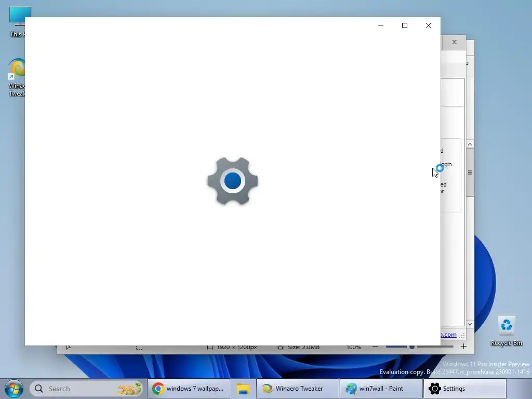
Task: Click the Winaero Tweaker scrollbar thumb
Action: click(470, 172)
